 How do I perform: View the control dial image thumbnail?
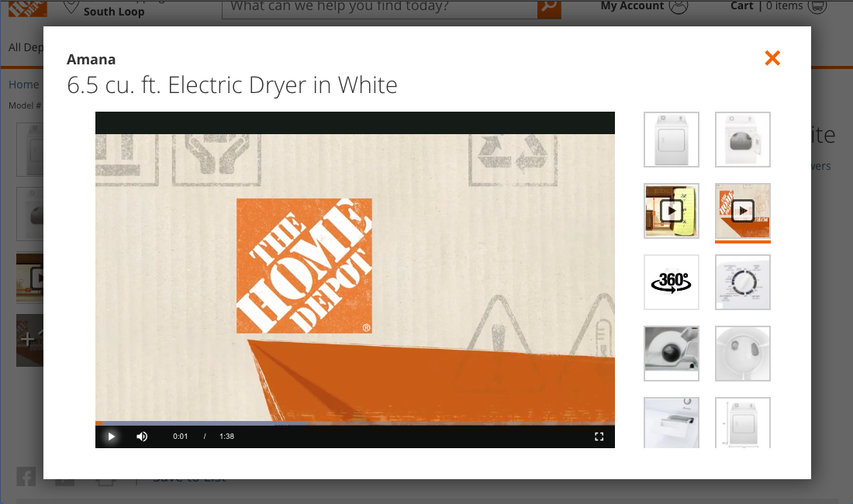(742, 282)
